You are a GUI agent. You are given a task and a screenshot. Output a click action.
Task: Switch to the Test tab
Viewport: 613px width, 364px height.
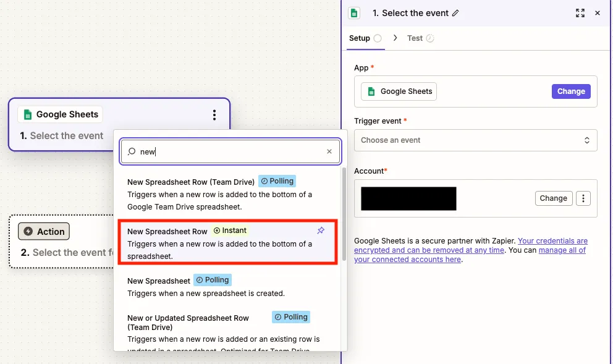(x=420, y=38)
